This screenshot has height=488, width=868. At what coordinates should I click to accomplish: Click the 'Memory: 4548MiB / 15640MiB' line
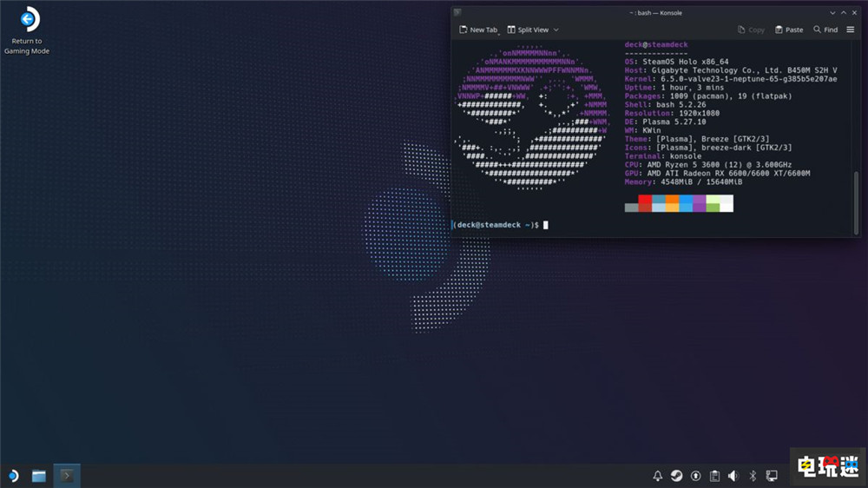[x=684, y=181]
